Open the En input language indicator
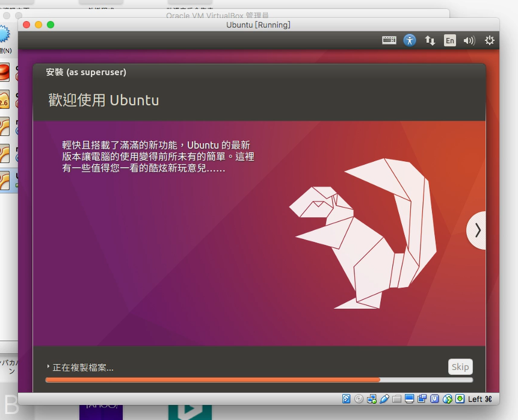518x420 pixels. coord(449,40)
